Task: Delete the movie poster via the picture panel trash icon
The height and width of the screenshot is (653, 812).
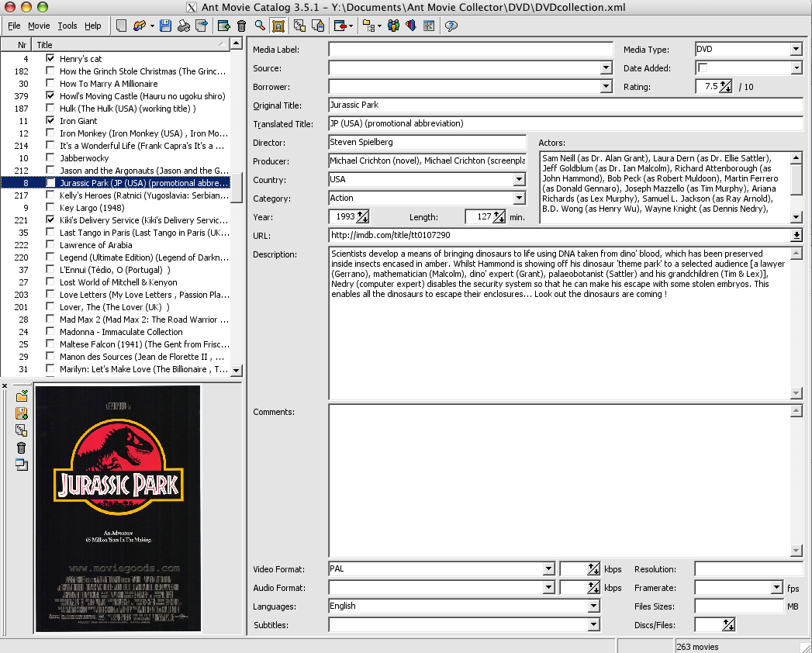Action: [x=21, y=447]
